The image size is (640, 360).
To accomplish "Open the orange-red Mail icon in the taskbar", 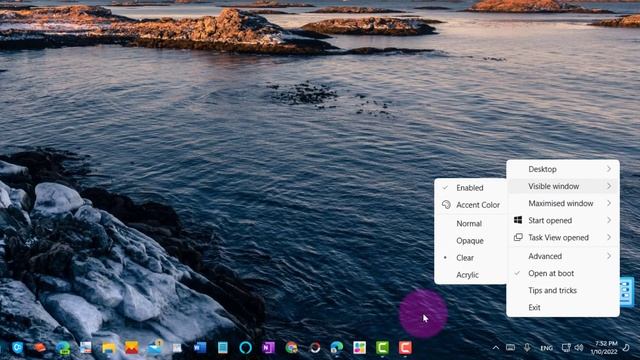I will click(x=131, y=348).
